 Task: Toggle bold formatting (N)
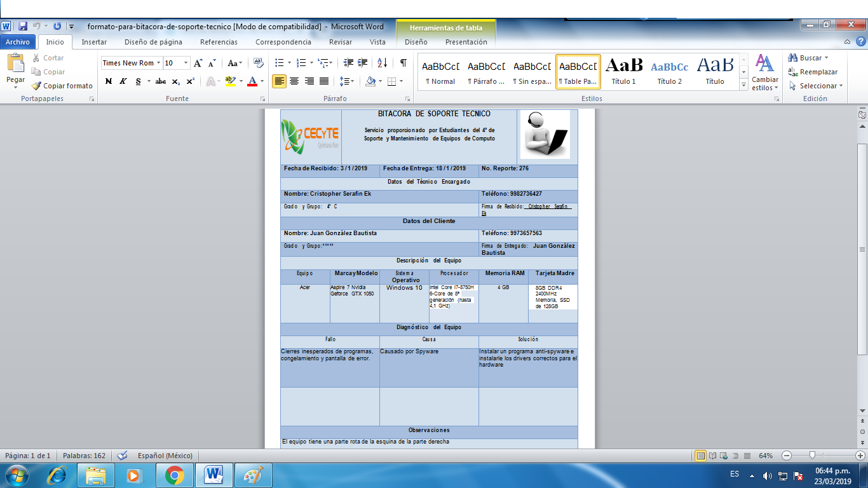coord(108,81)
